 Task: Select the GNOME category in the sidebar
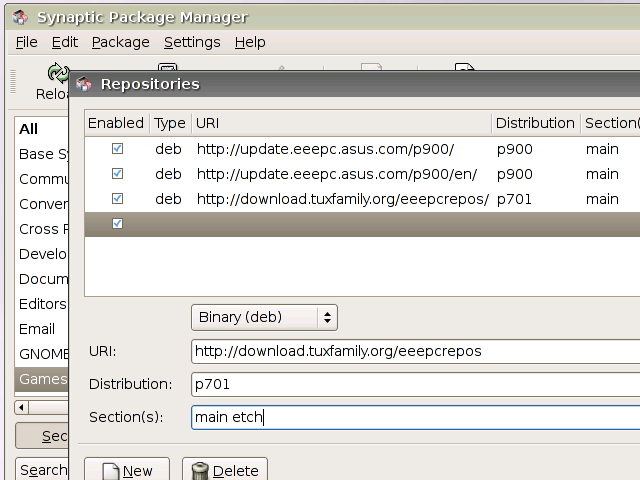click(x=42, y=354)
